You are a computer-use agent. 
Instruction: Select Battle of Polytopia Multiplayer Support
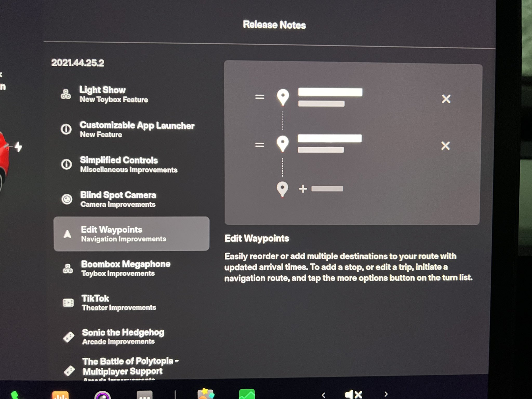click(130, 366)
